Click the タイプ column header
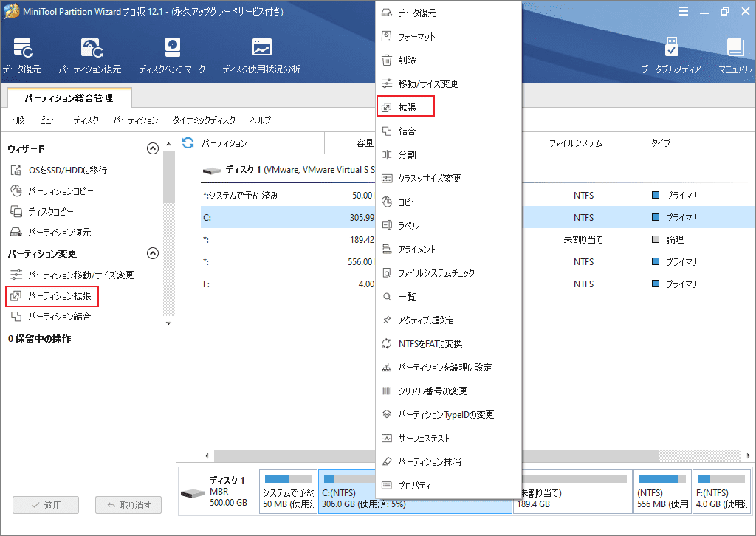This screenshot has width=756, height=536. [x=701, y=143]
